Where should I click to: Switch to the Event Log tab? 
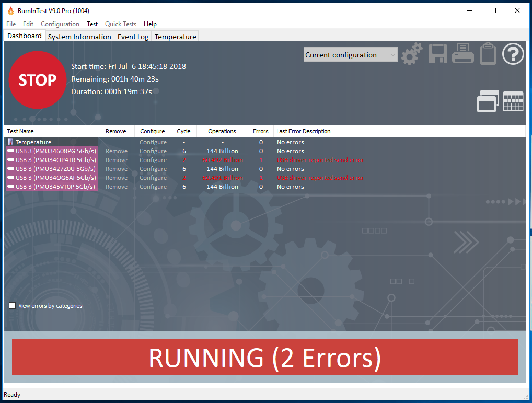(x=133, y=37)
